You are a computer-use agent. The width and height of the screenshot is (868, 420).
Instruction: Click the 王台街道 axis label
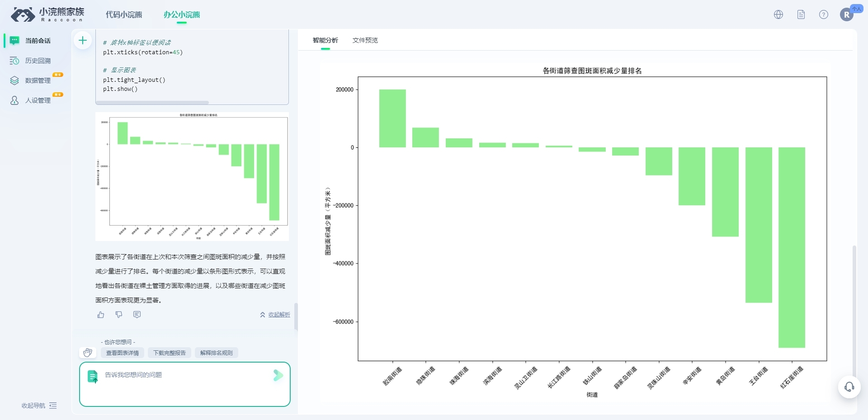pyautogui.click(x=759, y=376)
